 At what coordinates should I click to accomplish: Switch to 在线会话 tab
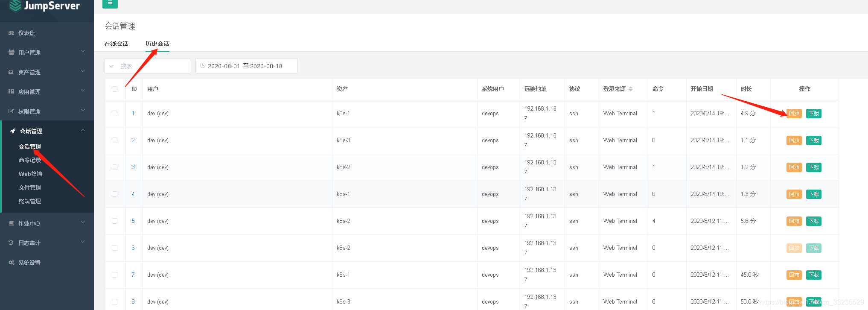117,44
